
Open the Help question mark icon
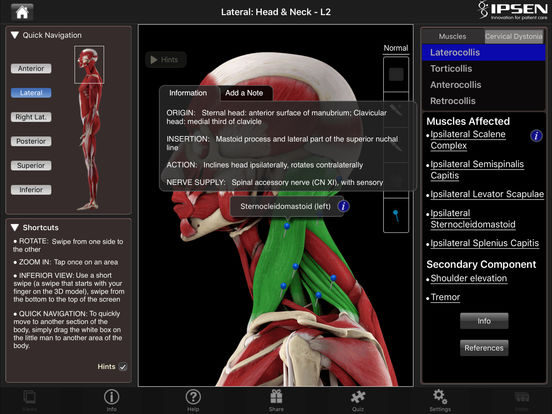(x=193, y=400)
